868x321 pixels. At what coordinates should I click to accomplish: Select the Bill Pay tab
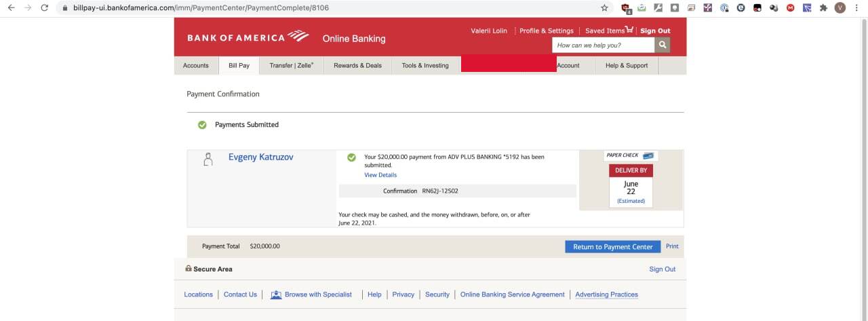tap(239, 66)
